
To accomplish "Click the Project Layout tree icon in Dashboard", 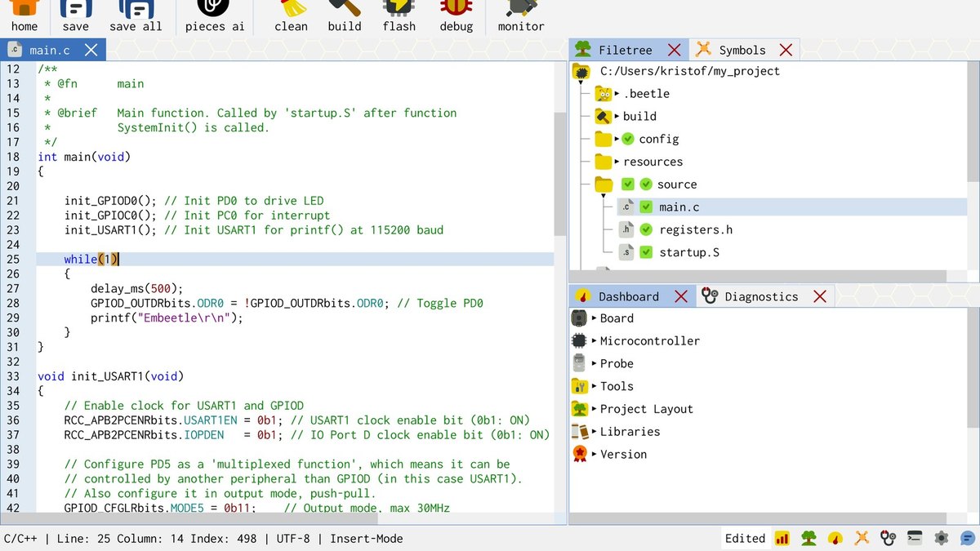I will pyautogui.click(x=580, y=409).
